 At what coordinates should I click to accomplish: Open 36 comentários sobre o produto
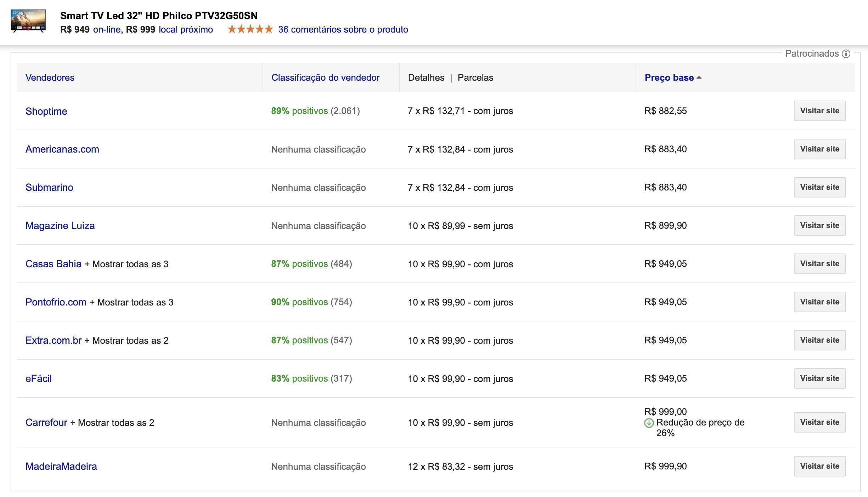point(343,29)
